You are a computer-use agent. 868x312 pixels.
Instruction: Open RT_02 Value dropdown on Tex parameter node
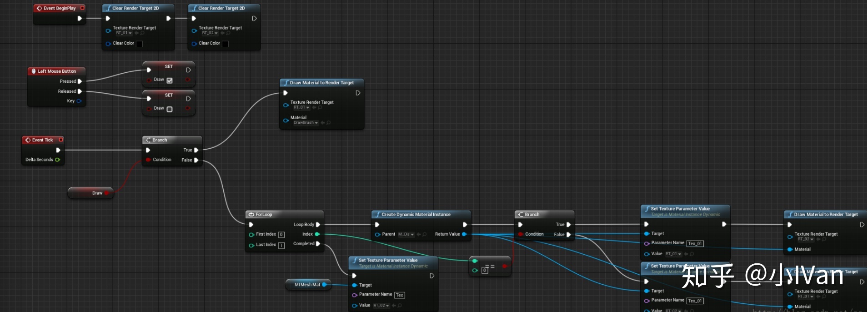click(x=381, y=306)
